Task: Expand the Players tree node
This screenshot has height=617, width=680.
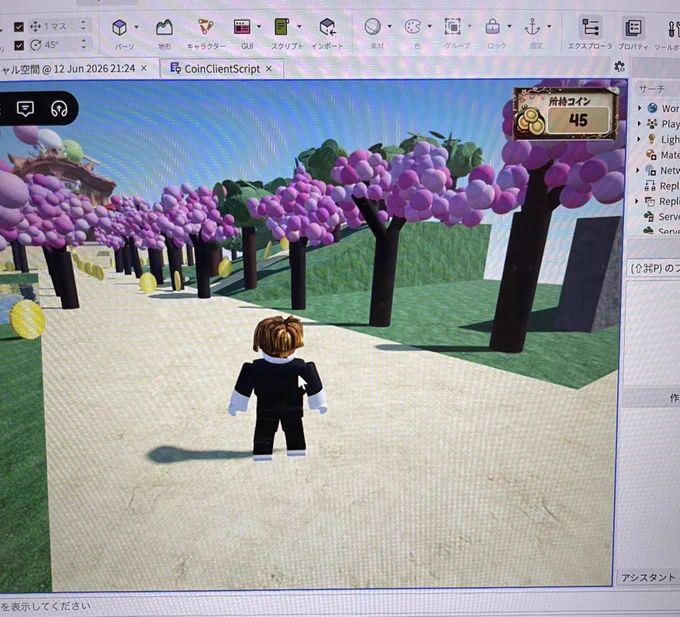Action: pyautogui.click(x=639, y=123)
